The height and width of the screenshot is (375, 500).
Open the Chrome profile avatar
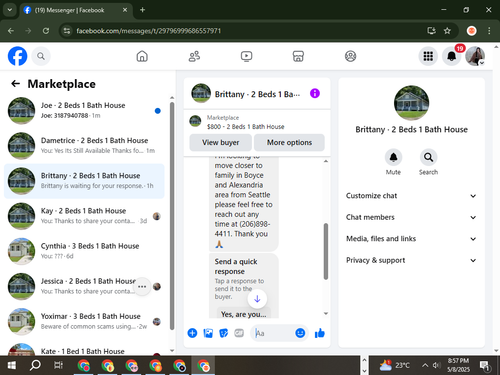[471, 31]
